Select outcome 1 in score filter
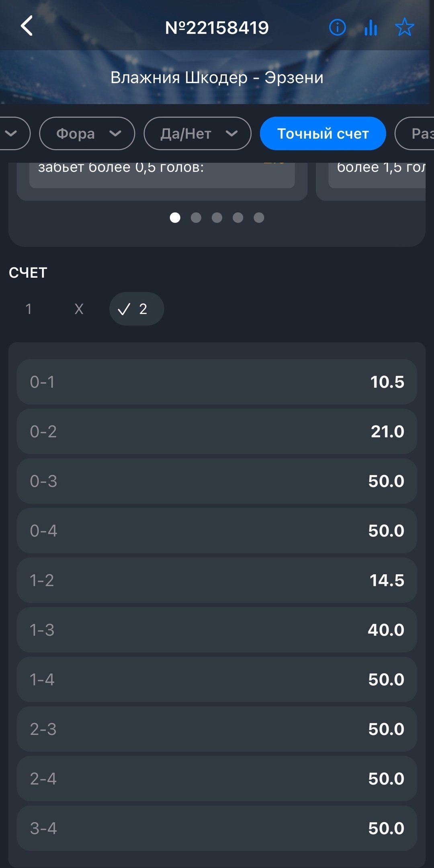This screenshot has width=434, height=868. coord(29,309)
